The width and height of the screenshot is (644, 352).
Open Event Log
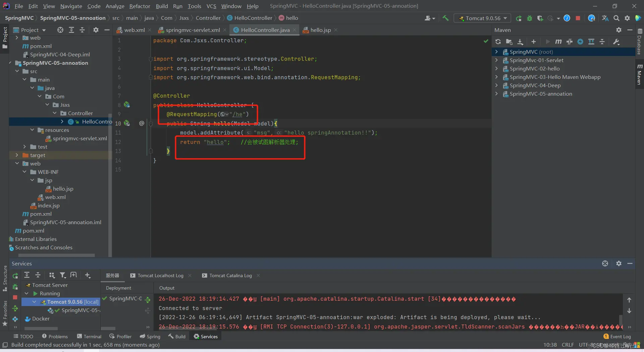tap(617, 336)
